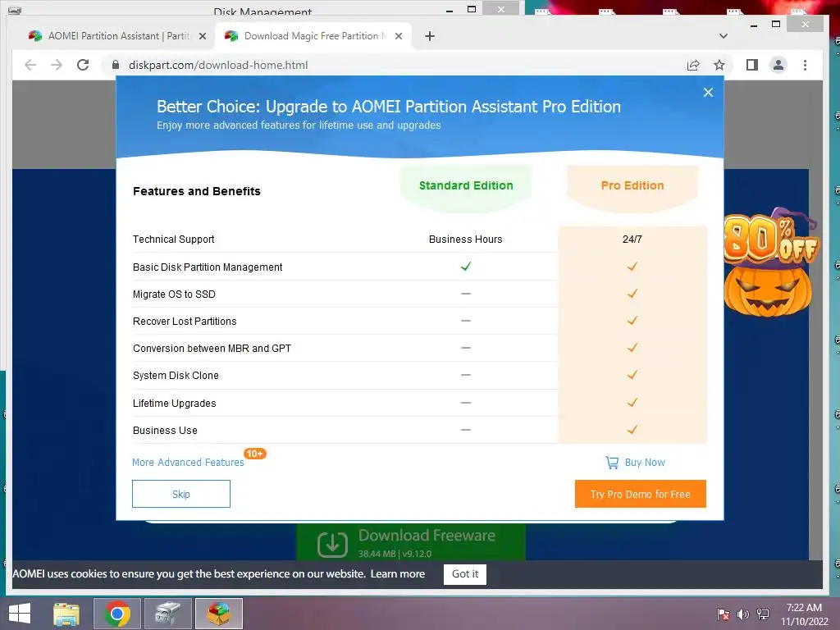Image resolution: width=840 pixels, height=630 pixels.
Task: Open the cookie Learn more link
Action: [398, 573]
